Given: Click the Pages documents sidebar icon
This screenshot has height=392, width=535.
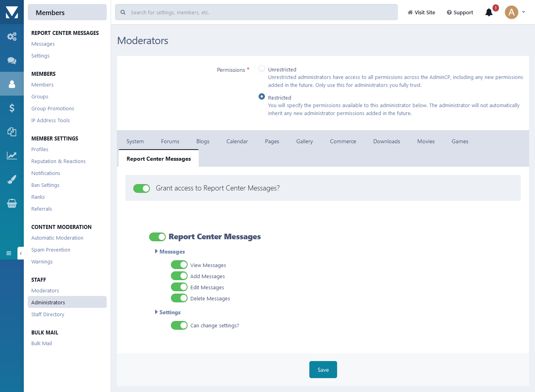Looking at the screenshot, I should click(x=12, y=132).
